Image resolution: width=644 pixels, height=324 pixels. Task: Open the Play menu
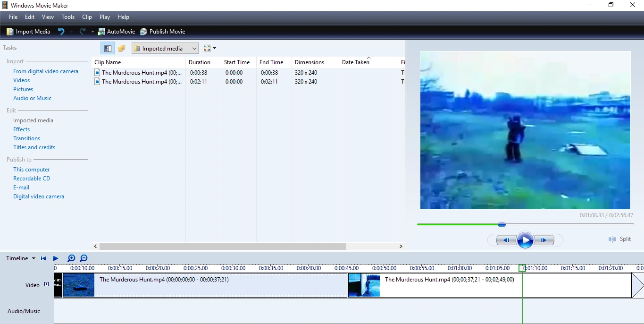coord(105,17)
